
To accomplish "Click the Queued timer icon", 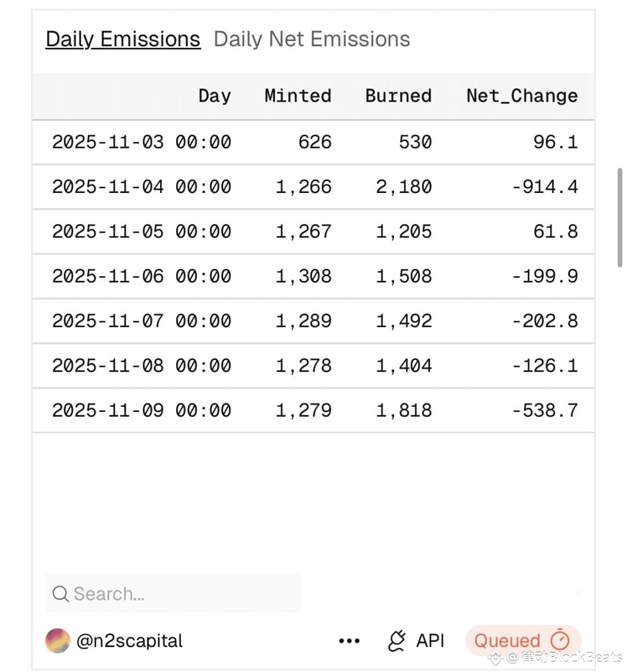I will point(560,640).
